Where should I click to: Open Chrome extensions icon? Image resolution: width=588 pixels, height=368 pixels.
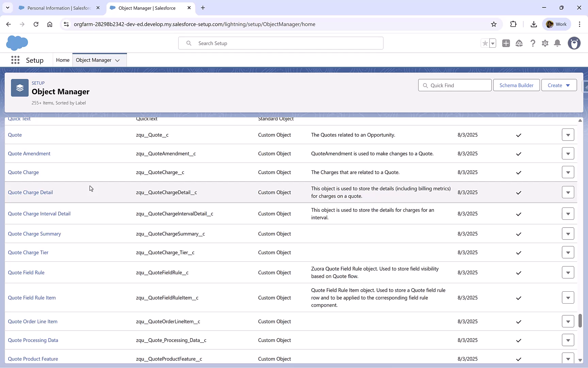(x=513, y=24)
